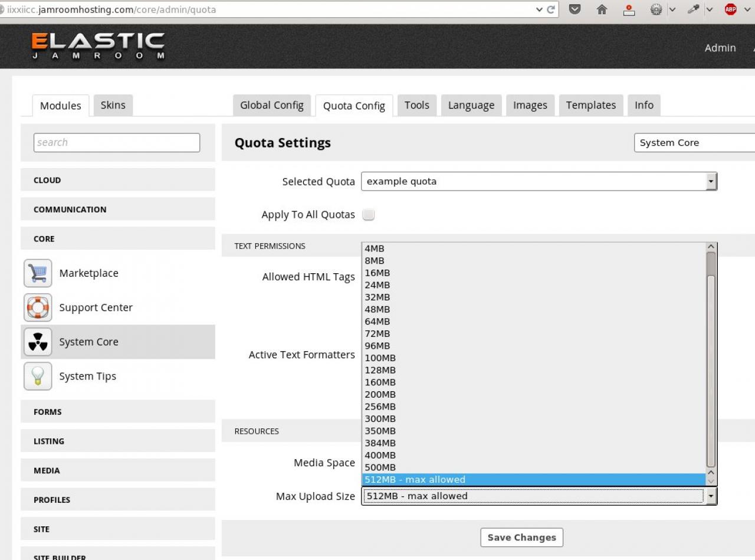Open the Selected Quota dropdown
This screenshot has height=560, width=755.
tap(539, 182)
